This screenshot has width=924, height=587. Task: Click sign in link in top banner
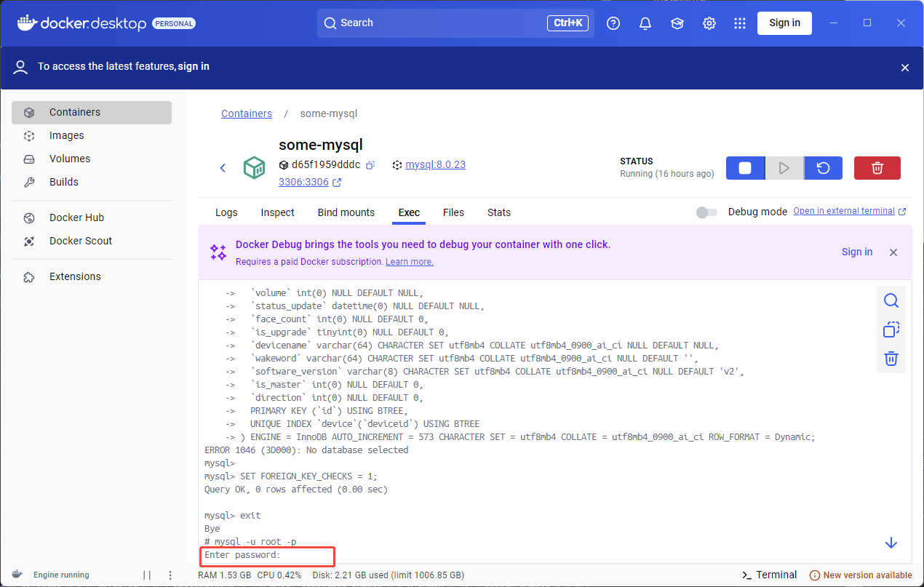tap(194, 67)
